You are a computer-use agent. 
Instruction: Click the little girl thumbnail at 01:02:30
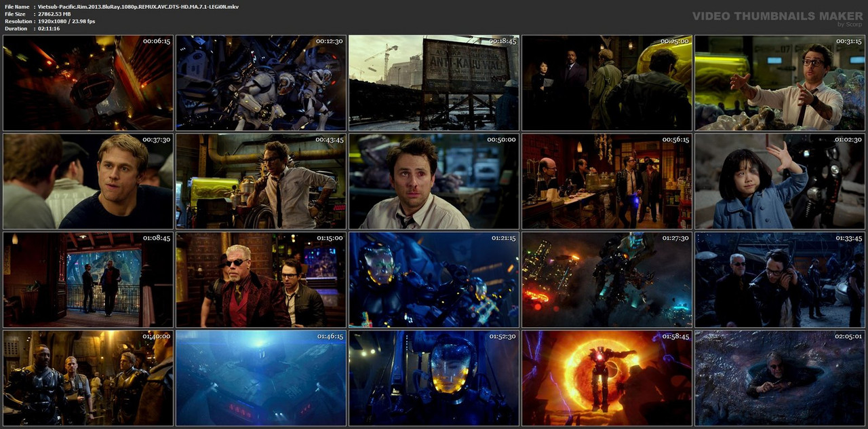click(780, 181)
